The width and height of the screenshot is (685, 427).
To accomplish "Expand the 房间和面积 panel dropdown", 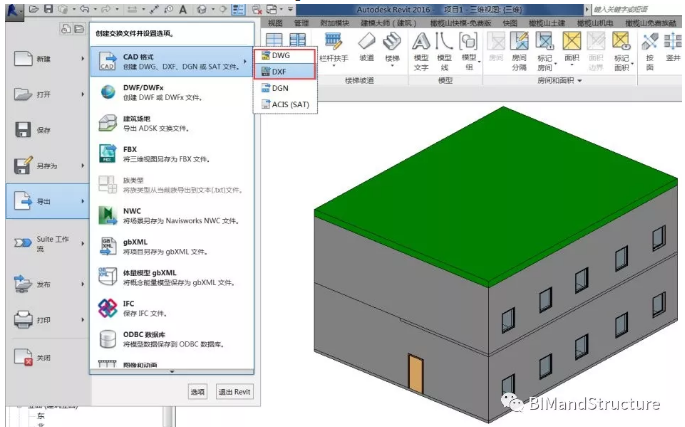I will (x=580, y=81).
